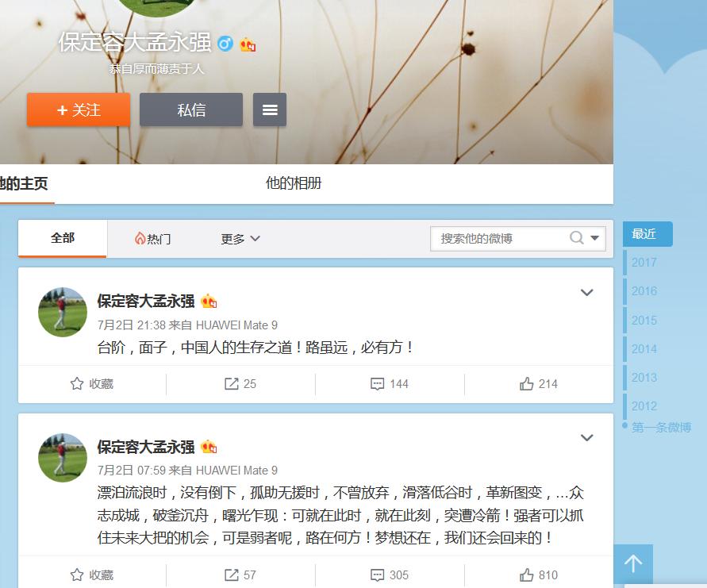Click the hamburger menu icon beside 私信

click(270, 110)
